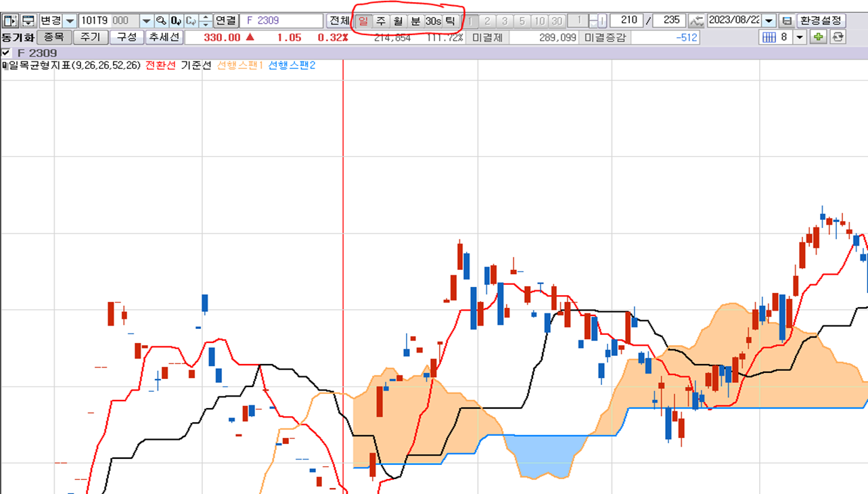Open 환경설정 settings button
This screenshot has width=868, height=494.
(821, 21)
